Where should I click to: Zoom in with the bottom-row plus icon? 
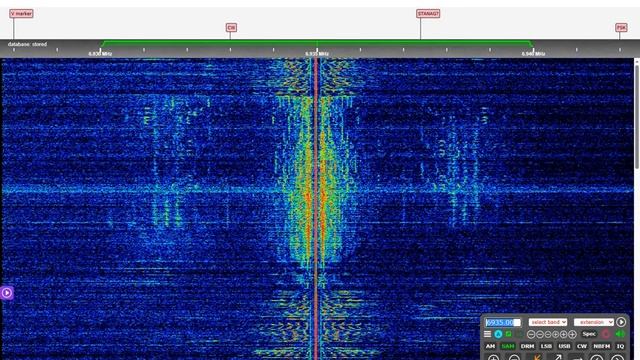(493, 358)
